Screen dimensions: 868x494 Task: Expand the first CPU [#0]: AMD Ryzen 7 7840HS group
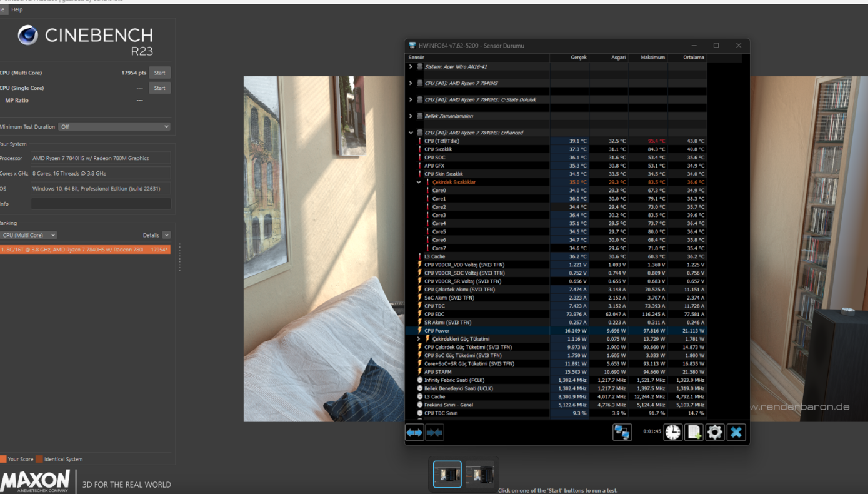(x=411, y=83)
